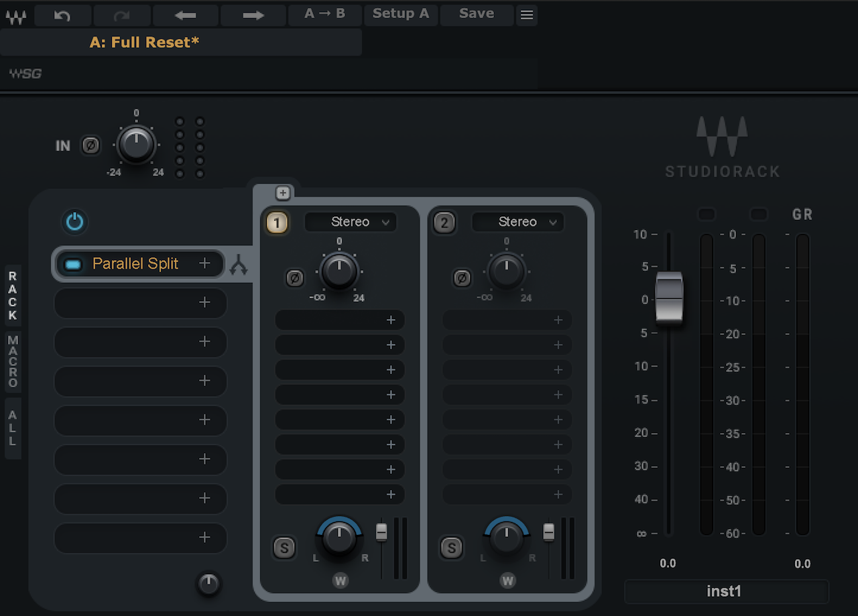This screenshot has height=616, width=858.
Task: Click the Waves logo in the toolbar
Action: click(16, 16)
